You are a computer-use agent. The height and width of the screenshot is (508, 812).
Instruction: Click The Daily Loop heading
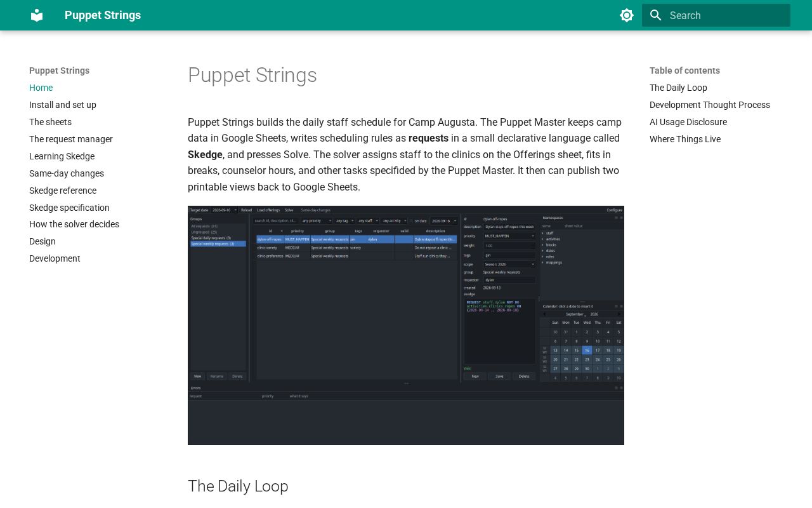238,486
